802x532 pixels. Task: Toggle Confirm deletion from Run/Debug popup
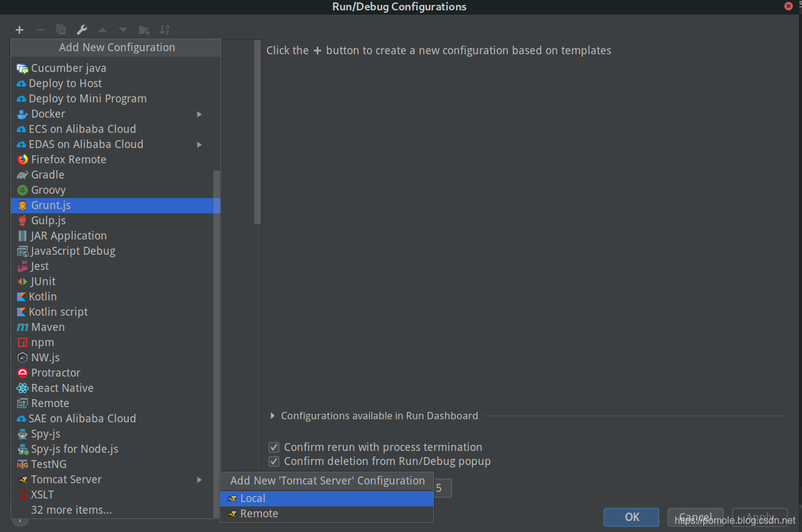tap(274, 461)
